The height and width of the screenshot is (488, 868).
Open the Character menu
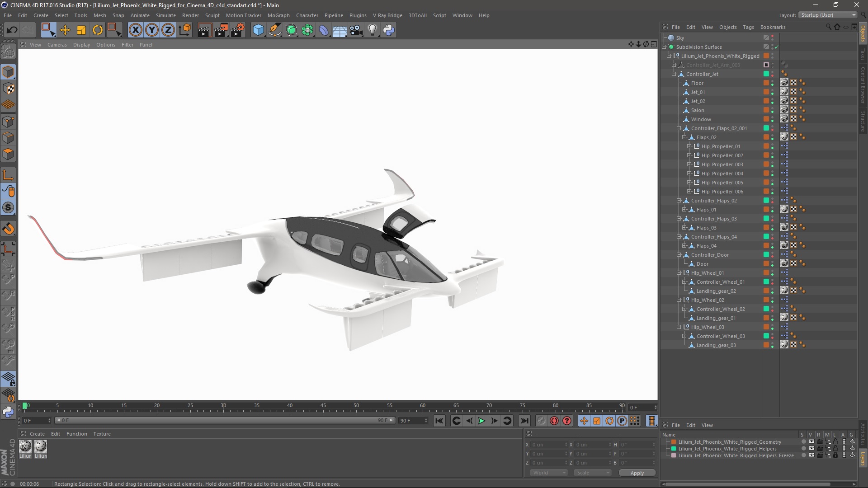tap(307, 15)
